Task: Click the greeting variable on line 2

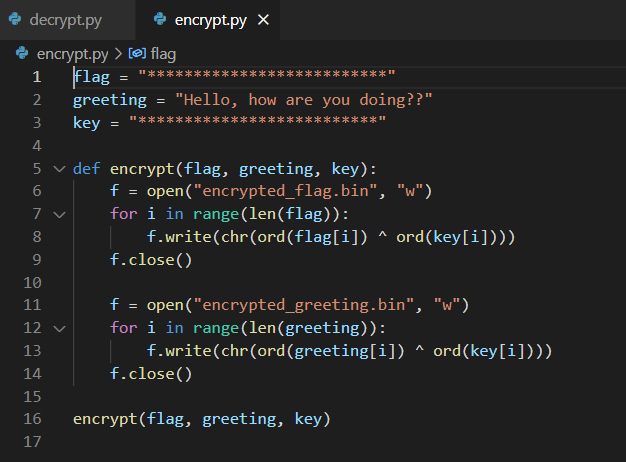Action: (x=110, y=100)
